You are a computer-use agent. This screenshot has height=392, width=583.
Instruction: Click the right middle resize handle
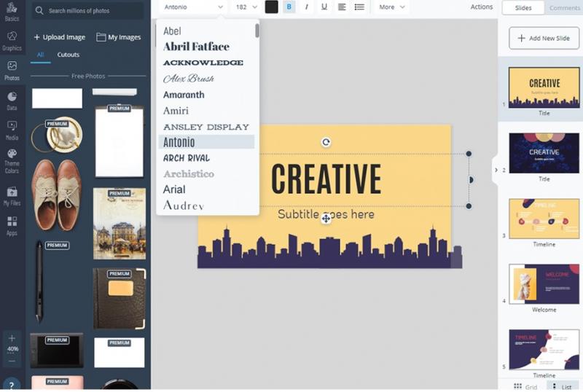click(x=470, y=180)
